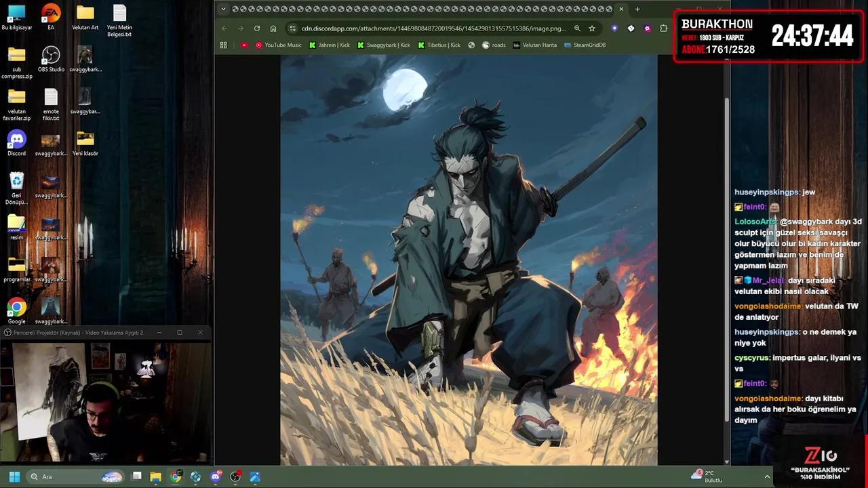Open the white tag extension icon
Viewport: 868px width, 488px height.
(631, 28)
